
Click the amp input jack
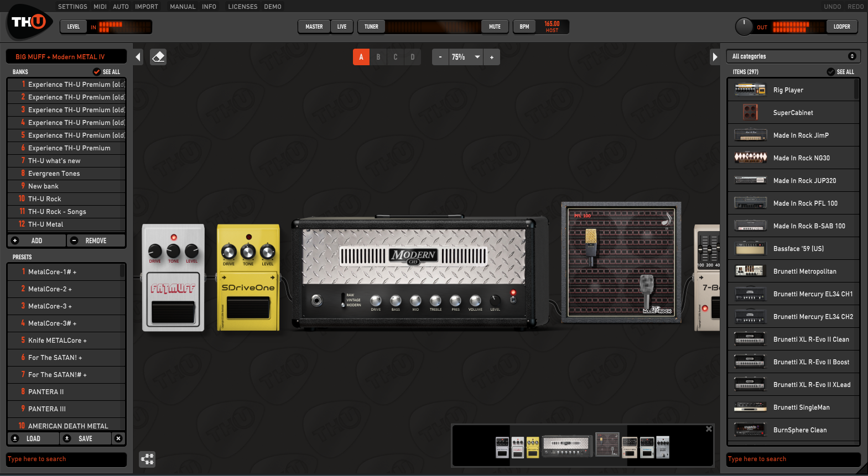pyautogui.click(x=316, y=300)
